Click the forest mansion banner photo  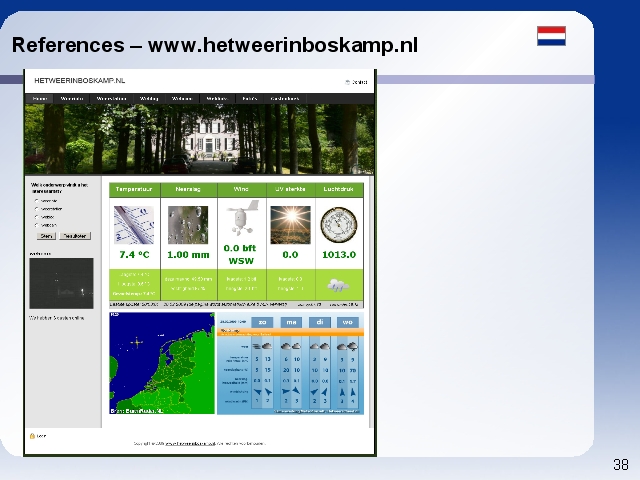pyautogui.click(x=199, y=139)
